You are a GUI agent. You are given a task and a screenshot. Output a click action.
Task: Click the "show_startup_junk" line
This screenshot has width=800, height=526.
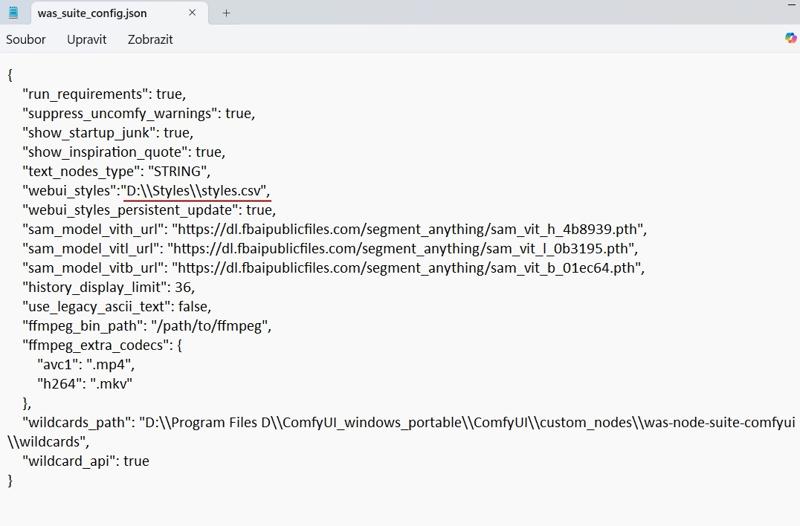pos(108,133)
